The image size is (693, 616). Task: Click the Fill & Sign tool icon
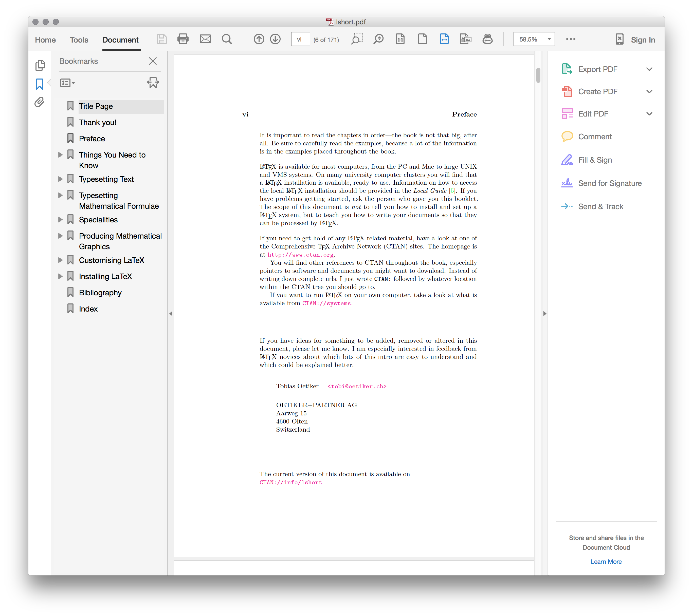pyautogui.click(x=566, y=160)
